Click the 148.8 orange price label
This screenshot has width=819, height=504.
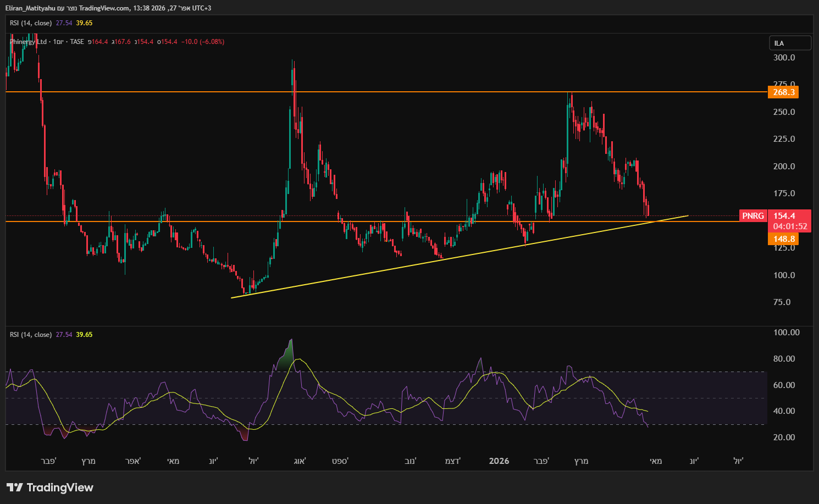(783, 239)
